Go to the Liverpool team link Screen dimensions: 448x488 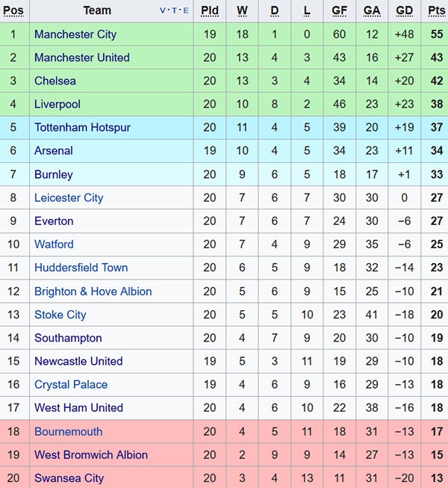click(x=57, y=104)
